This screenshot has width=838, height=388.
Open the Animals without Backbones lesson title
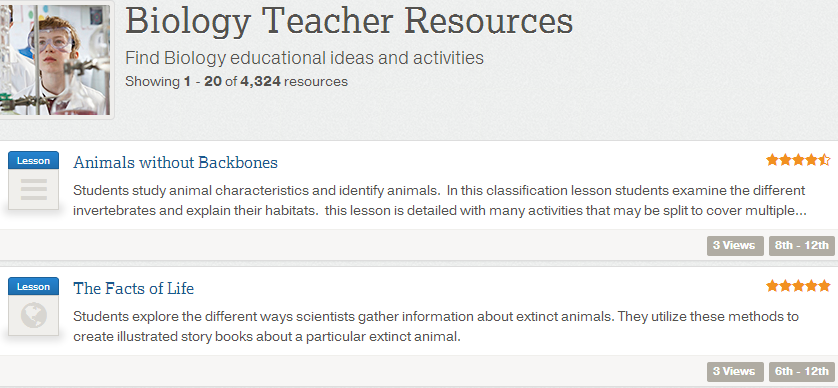point(175,162)
